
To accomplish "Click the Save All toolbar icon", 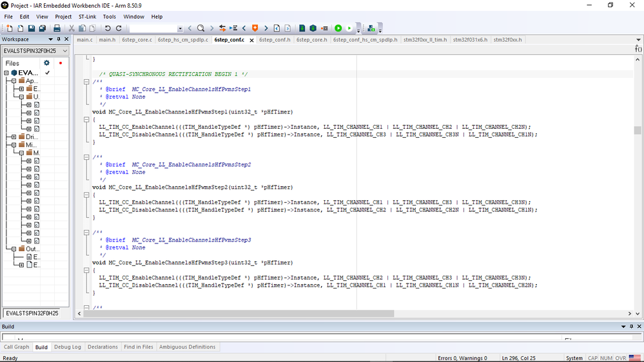I will tap(43, 28).
